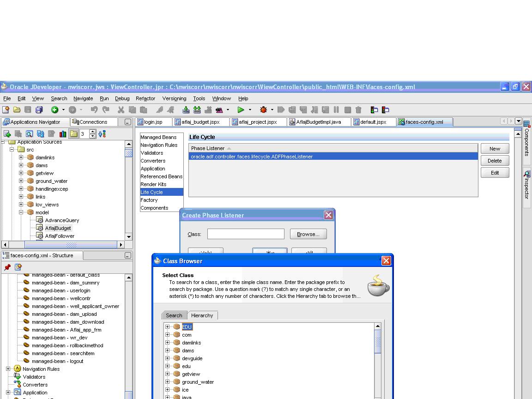Collapse the model package node
The height and width of the screenshot is (399, 532).
pos(21,212)
